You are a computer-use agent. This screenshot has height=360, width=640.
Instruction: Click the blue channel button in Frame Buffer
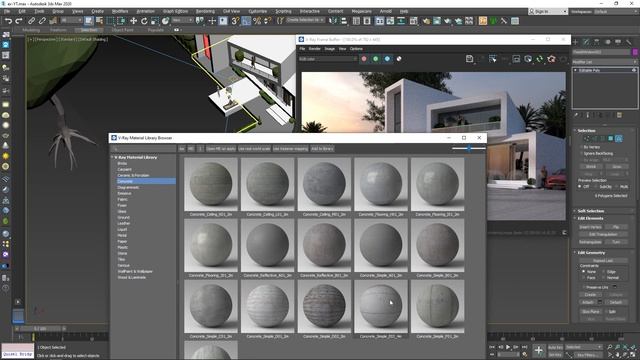coord(387,59)
